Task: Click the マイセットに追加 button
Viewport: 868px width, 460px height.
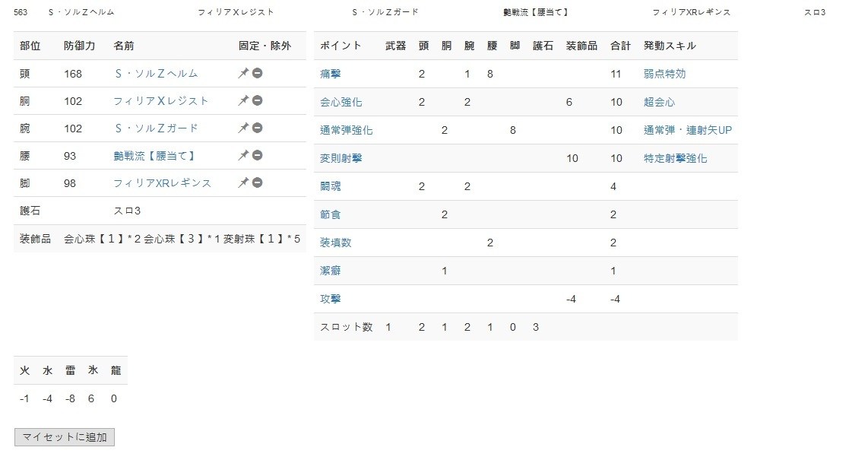Action: 65,436
